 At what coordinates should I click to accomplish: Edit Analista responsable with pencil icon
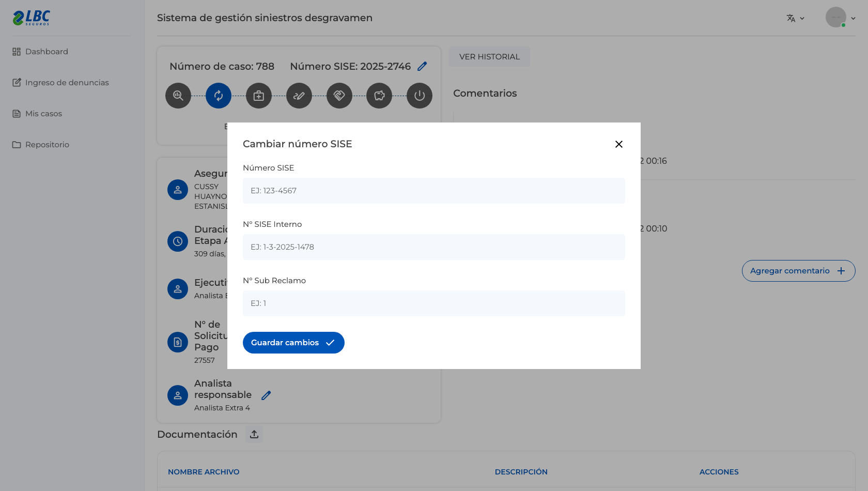(266, 395)
